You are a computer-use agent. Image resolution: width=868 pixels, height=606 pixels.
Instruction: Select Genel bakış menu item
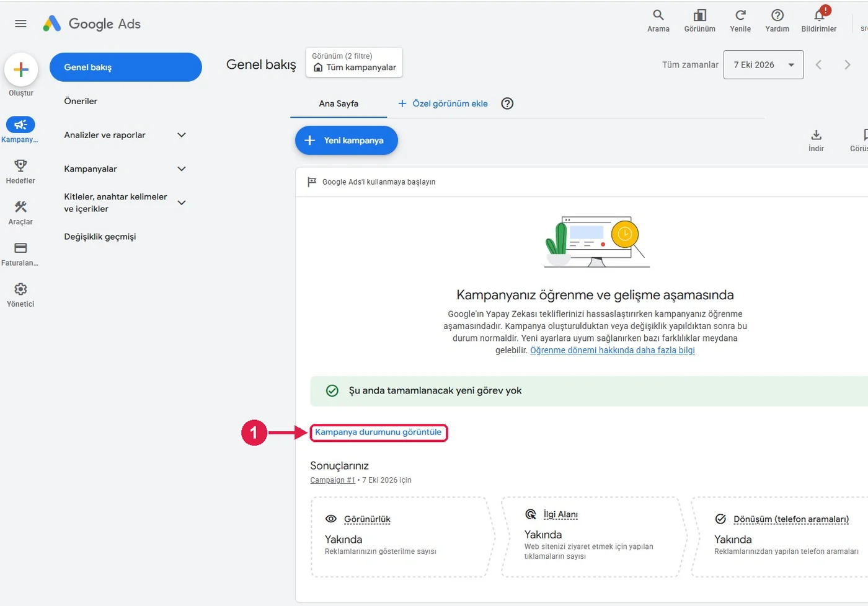[125, 67]
